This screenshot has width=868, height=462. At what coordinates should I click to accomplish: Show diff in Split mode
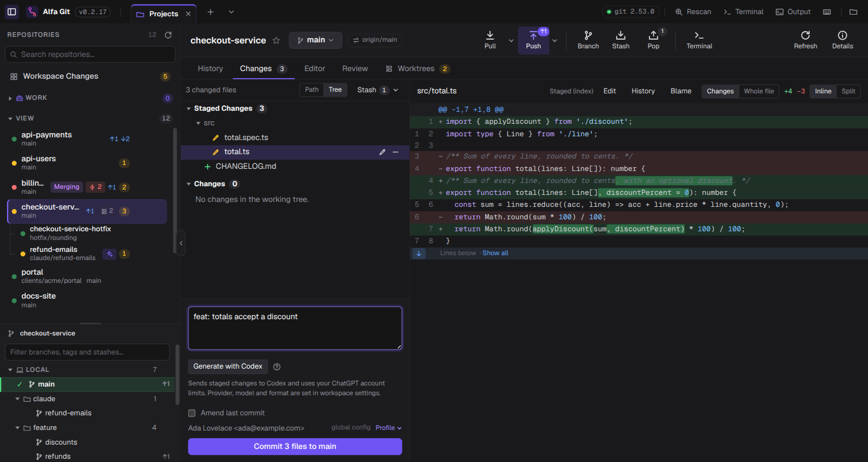coord(848,91)
